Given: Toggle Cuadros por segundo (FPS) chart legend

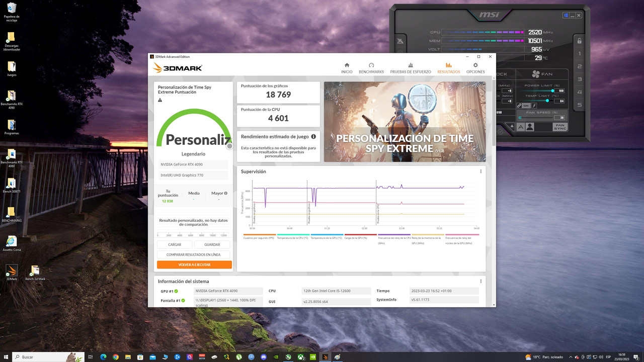Looking at the screenshot, I should click(259, 236).
